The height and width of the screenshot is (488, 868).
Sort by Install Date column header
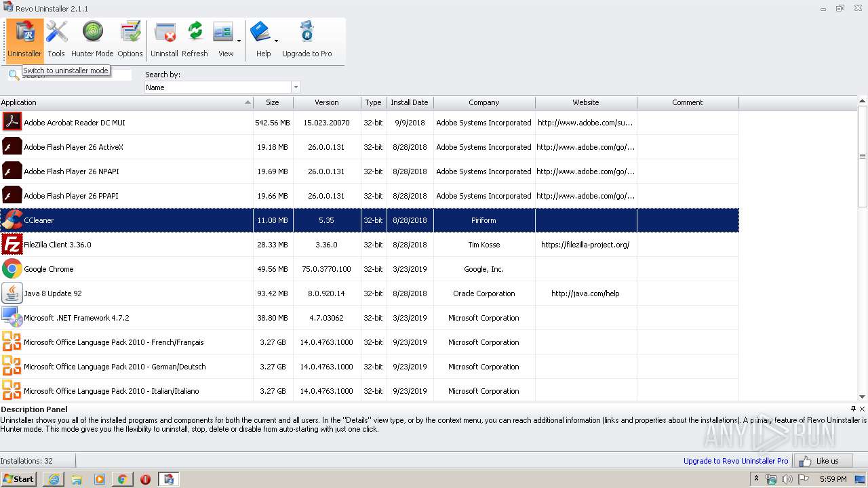coord(410,102)
